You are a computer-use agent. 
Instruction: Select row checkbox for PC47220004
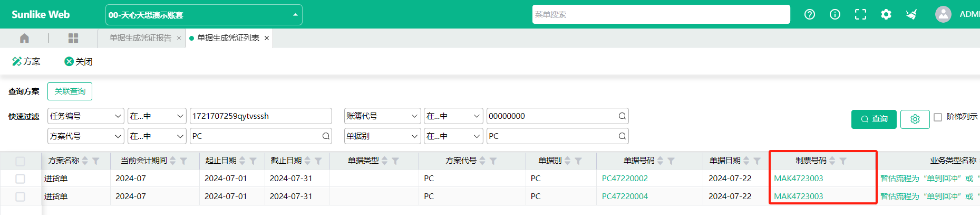(20, 197)
